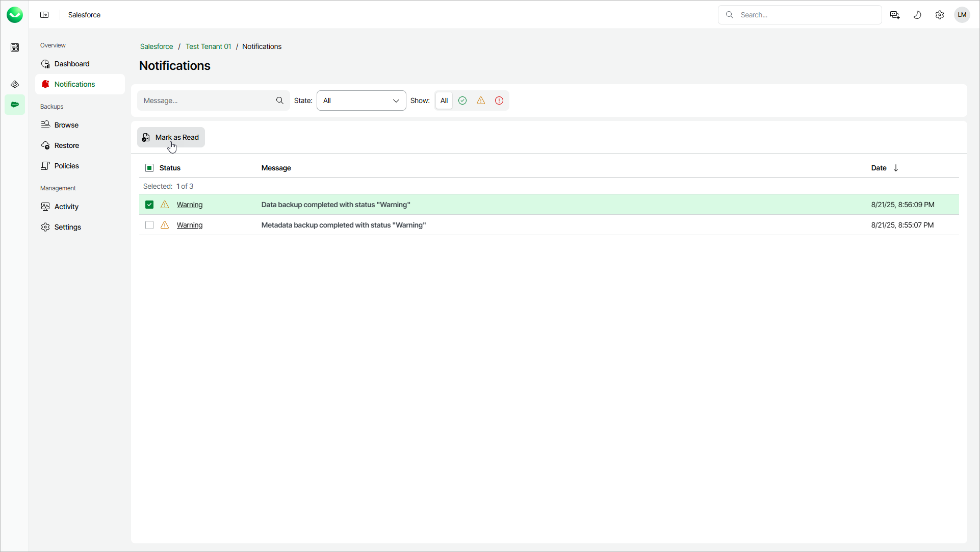The height and width of the screenshot is (552, 980).
Task: Select the All show filter
Action: pyautogui.click(x=444, y=101)
